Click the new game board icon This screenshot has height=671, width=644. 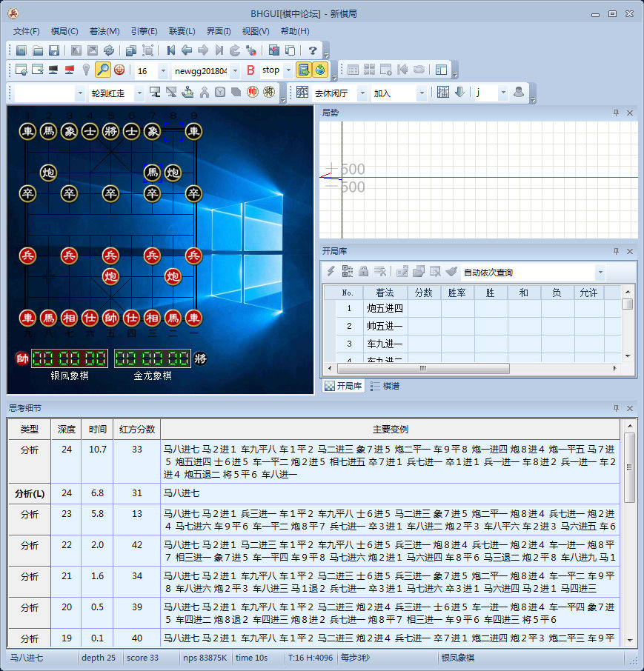pos(21,50)
